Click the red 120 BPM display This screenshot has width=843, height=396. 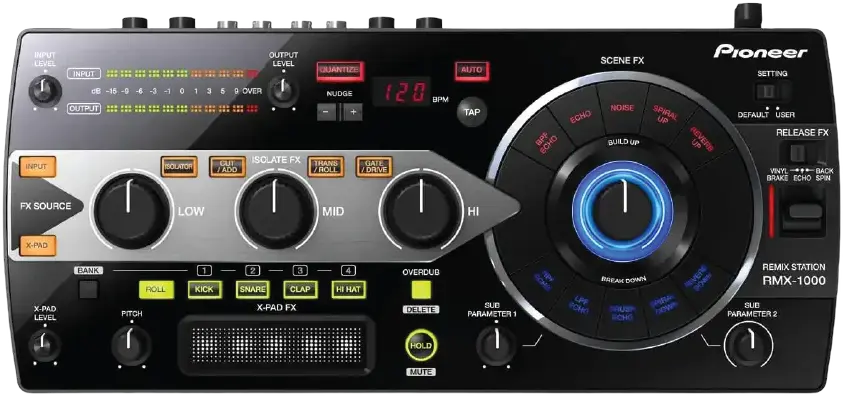[x=401, y=91]
